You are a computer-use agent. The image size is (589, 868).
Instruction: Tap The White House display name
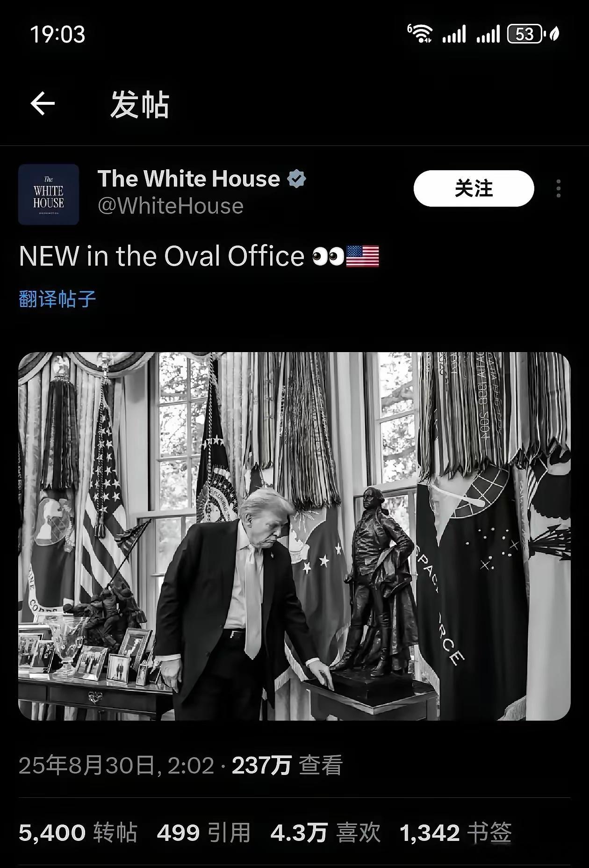[189, 179]
